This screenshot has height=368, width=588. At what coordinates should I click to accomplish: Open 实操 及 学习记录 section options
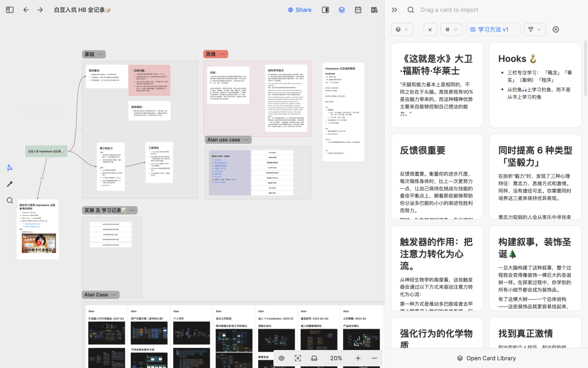coord(132,210)
